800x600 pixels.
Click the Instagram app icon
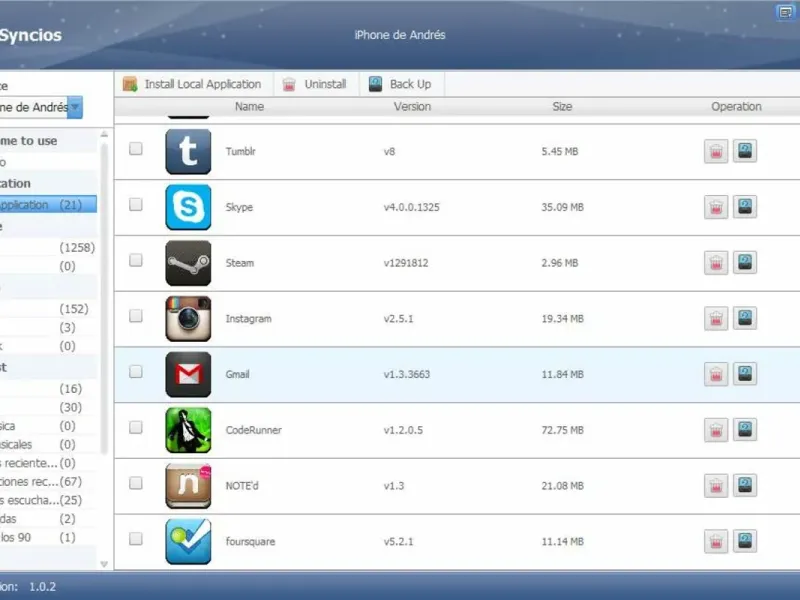click(188, 318)
